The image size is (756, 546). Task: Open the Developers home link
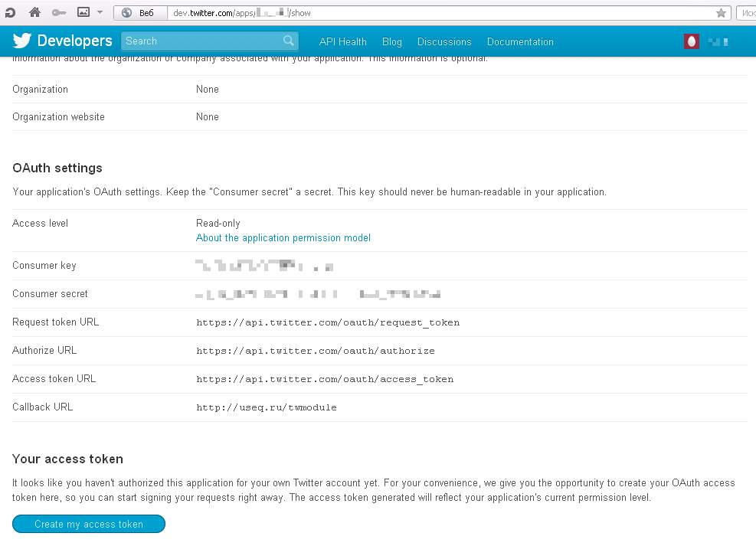point(74,41)
